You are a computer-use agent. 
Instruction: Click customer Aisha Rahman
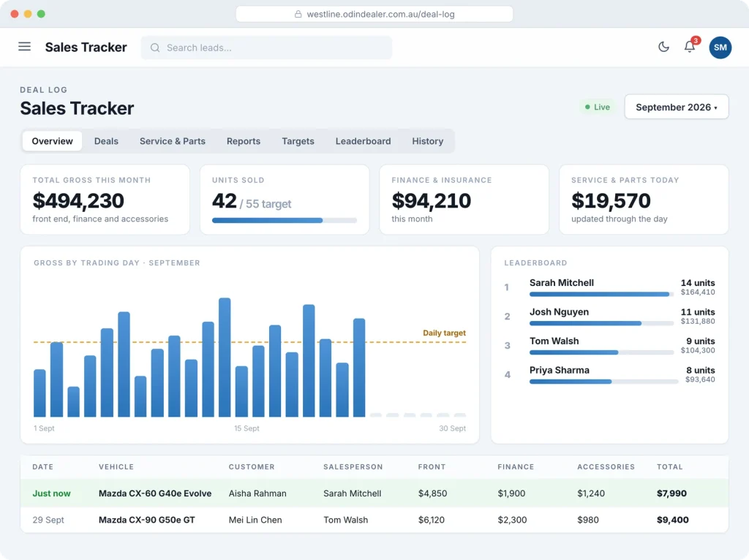coord(257,493)
